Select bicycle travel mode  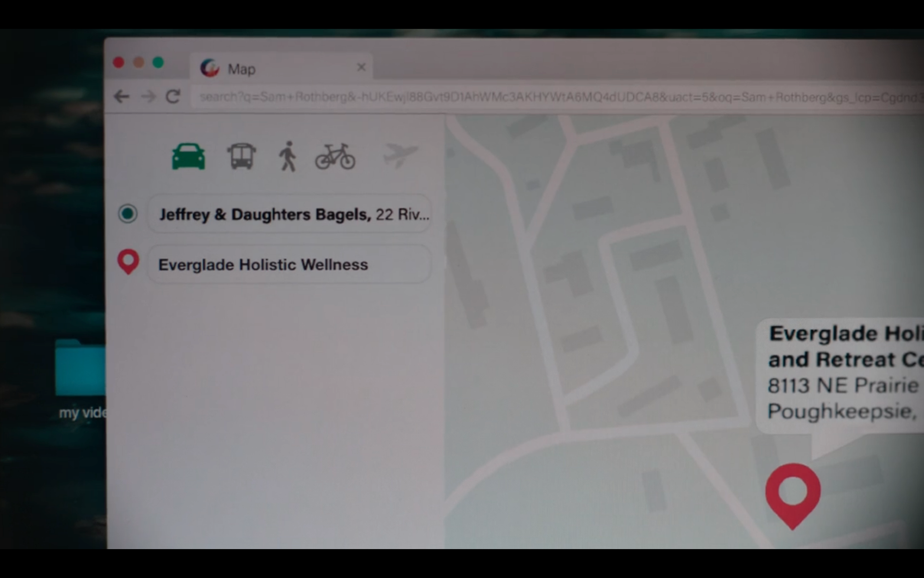click(x=335, y=156)
